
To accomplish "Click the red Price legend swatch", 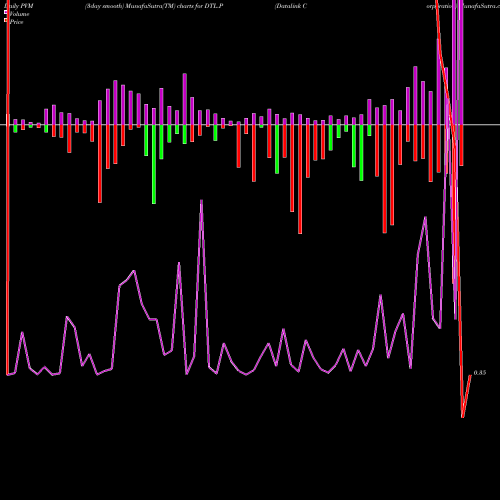I will tap(6, 21).
